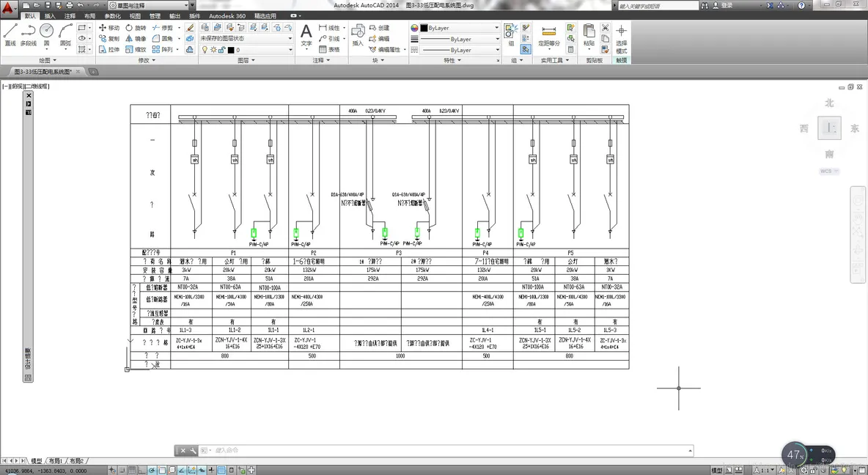This screenshot has width=868, height=475.
Task: Click the Scale (缩放) tool
Action: tap(136, 49)
